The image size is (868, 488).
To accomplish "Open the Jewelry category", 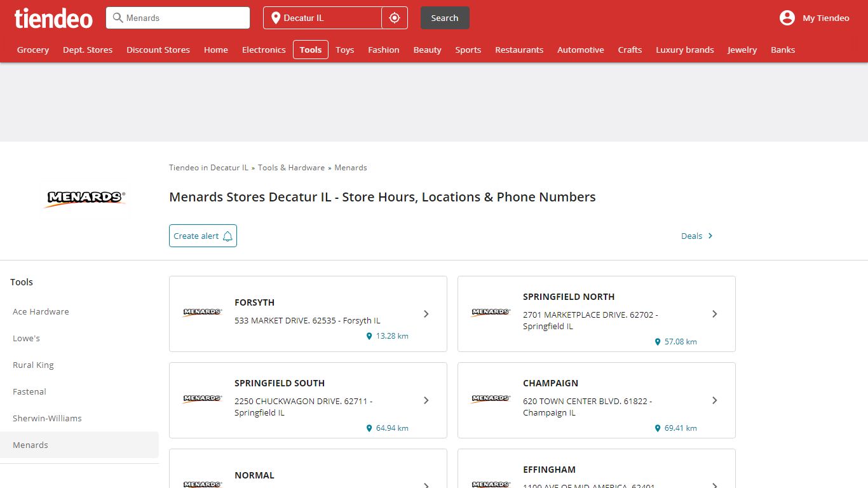I will tap(742, 50).
